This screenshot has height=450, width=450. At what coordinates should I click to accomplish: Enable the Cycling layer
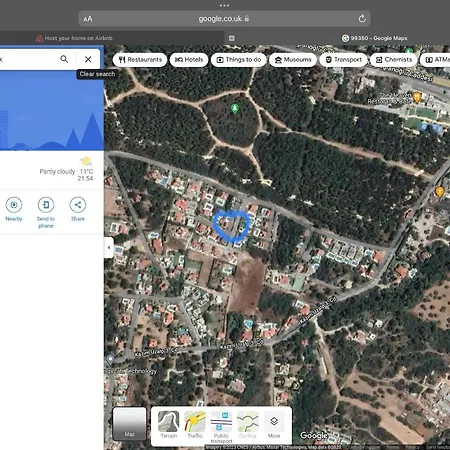(248, 425)
